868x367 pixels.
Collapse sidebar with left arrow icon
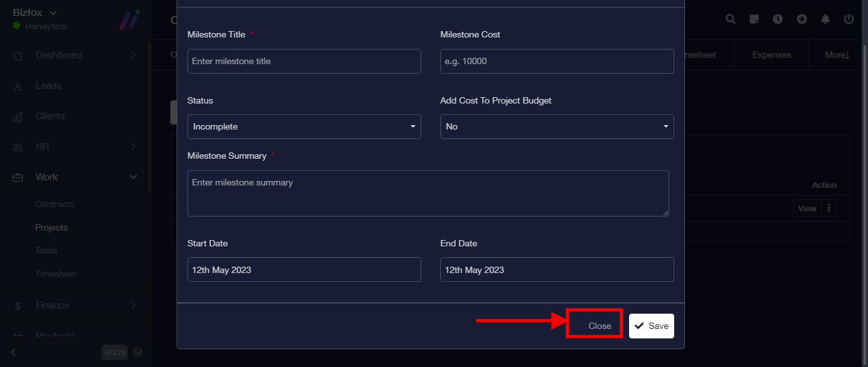coord(13,352)
